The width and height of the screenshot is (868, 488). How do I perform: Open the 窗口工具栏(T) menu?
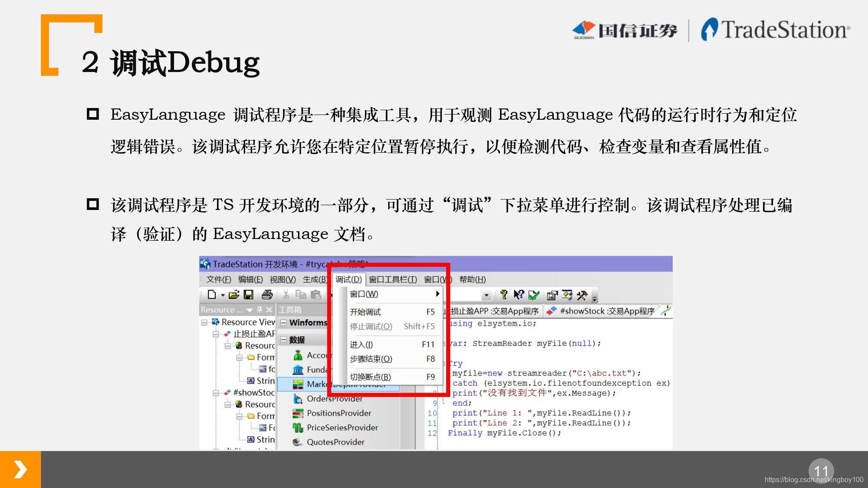coord(393,280)
